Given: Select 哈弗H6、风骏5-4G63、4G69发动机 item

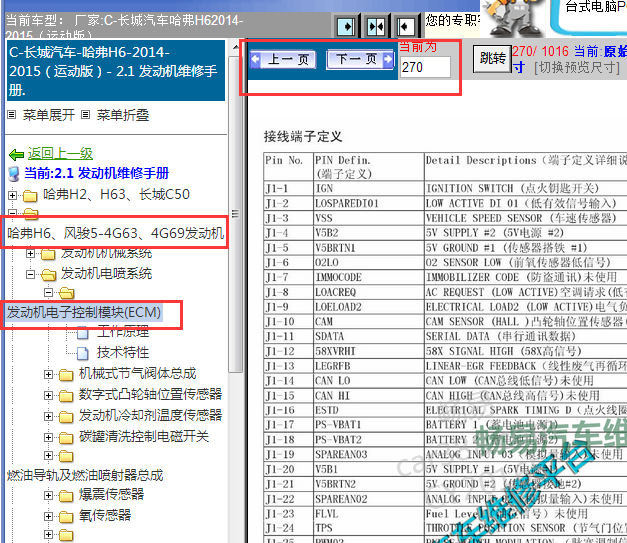Looking at the screenshot, I should pos(116,233).
